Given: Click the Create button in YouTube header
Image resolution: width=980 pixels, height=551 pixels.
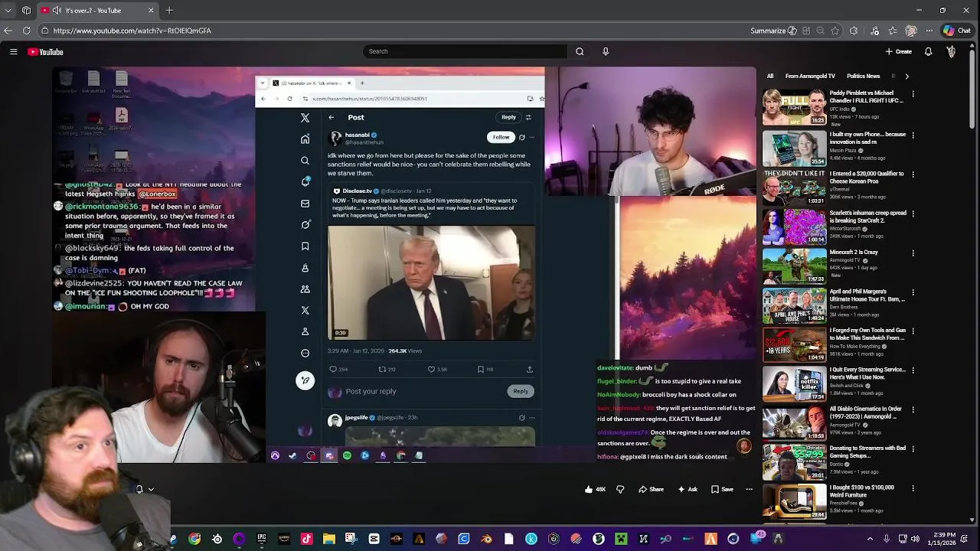Looking at the screenshot, I should tap(899, 51).
